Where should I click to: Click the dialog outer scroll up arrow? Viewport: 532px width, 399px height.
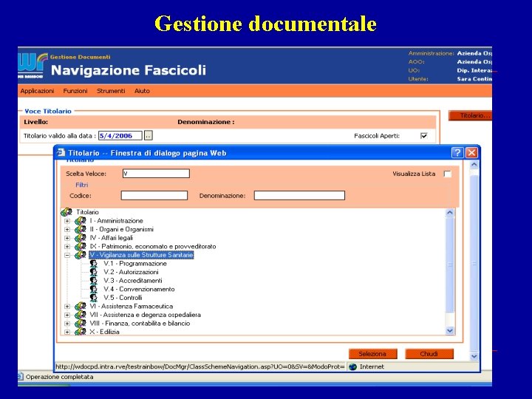474,165
